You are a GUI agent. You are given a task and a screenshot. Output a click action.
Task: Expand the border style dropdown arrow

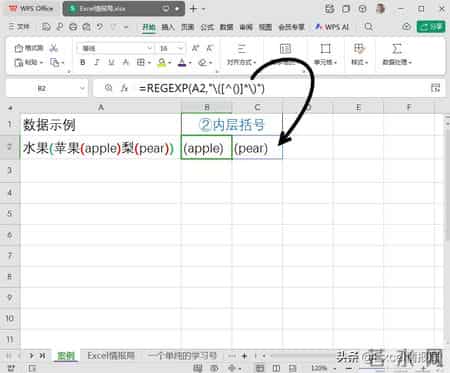click(149, 63)
